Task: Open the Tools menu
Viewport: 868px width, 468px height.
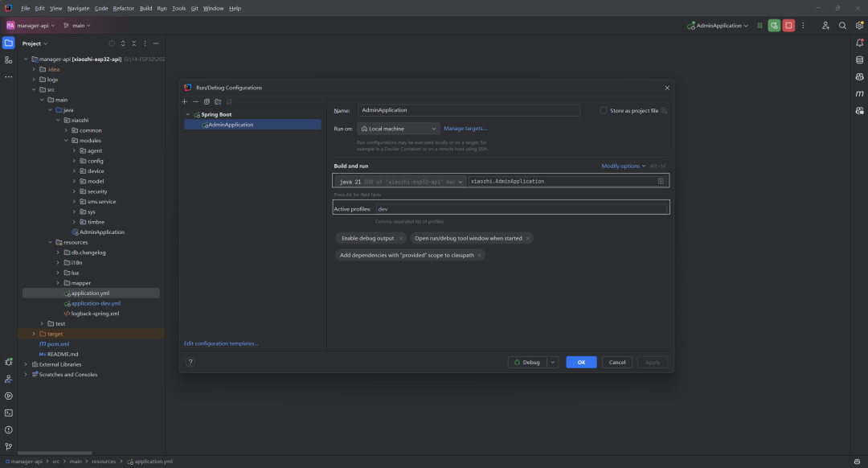Action: coord(178,8)
